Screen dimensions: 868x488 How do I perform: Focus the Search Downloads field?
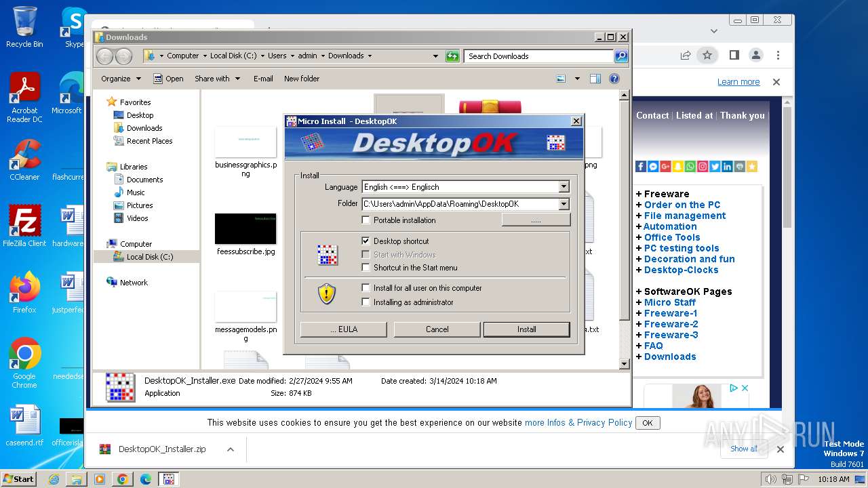[539, 56]
